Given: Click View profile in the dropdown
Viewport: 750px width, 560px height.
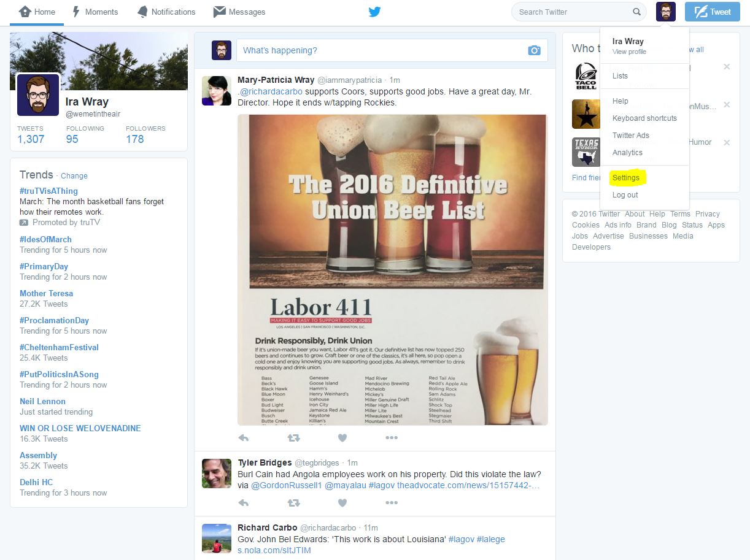Looking at the screenshot, I should 629,52.
